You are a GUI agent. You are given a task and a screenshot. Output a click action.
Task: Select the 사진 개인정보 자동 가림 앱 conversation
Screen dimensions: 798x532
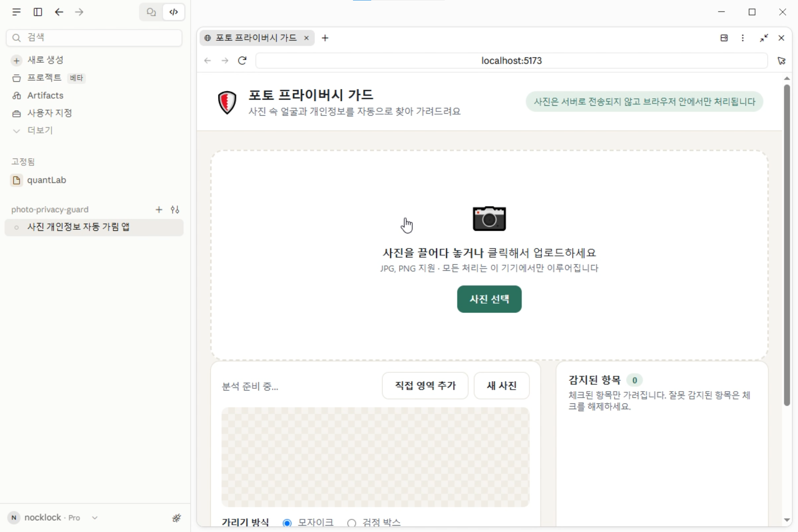pyautogui.click(x=94, y=227)
